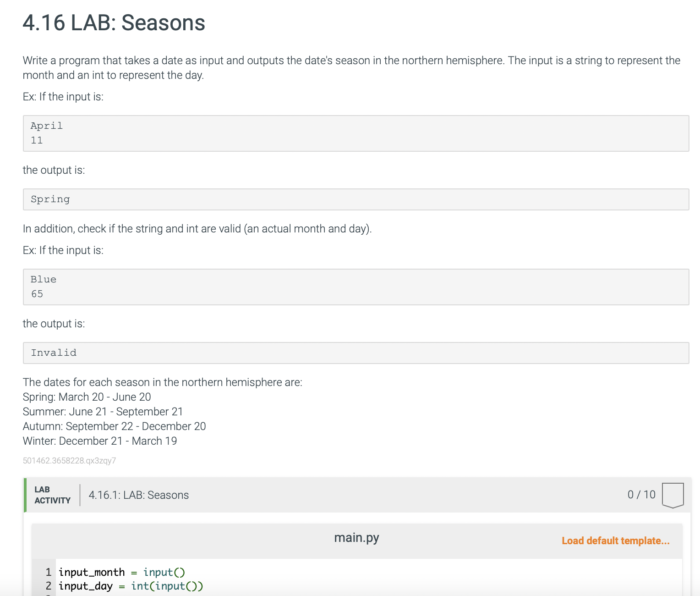
Task: Click the Summer: June 21 - September 21 line
Action: pyautogui.click(x=103, y=412)
